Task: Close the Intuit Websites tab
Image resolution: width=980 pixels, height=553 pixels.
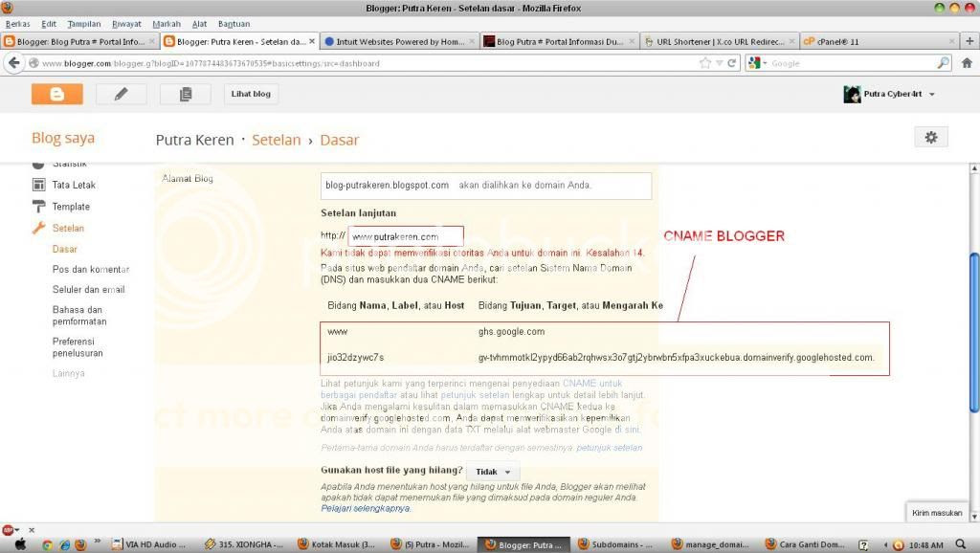Action: [x=472, y=41]
